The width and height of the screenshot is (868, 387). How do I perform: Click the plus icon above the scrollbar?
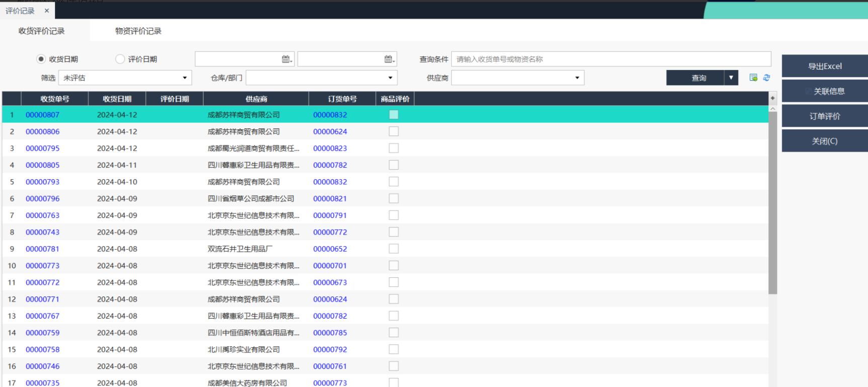tap(772, 98)
